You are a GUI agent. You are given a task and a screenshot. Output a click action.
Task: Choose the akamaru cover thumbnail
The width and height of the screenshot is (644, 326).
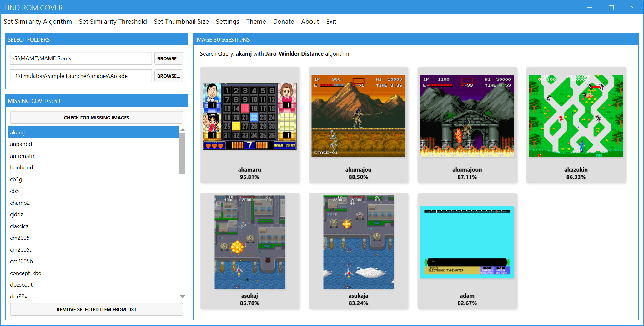click(x=249, y=116)
